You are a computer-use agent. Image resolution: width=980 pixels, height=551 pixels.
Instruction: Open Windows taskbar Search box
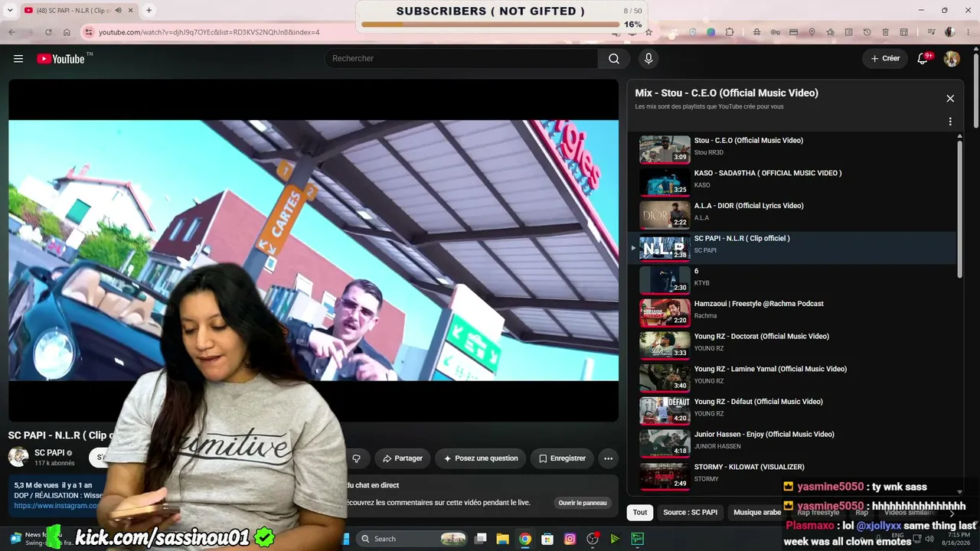[413, 539]
